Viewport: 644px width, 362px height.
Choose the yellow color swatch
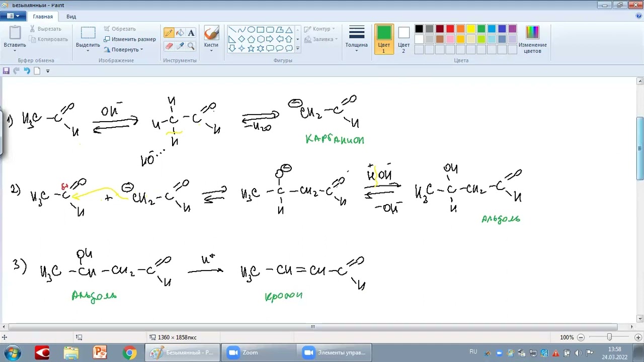[x=471, y=29]
